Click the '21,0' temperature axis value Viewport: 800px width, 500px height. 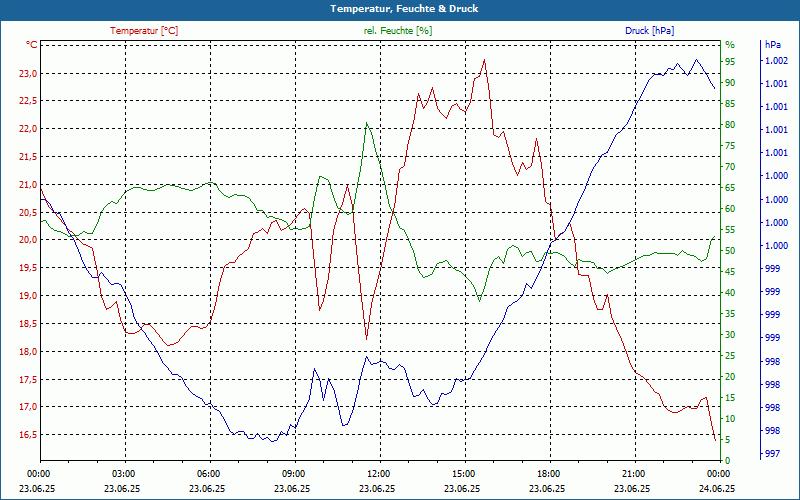coord(28,185)
